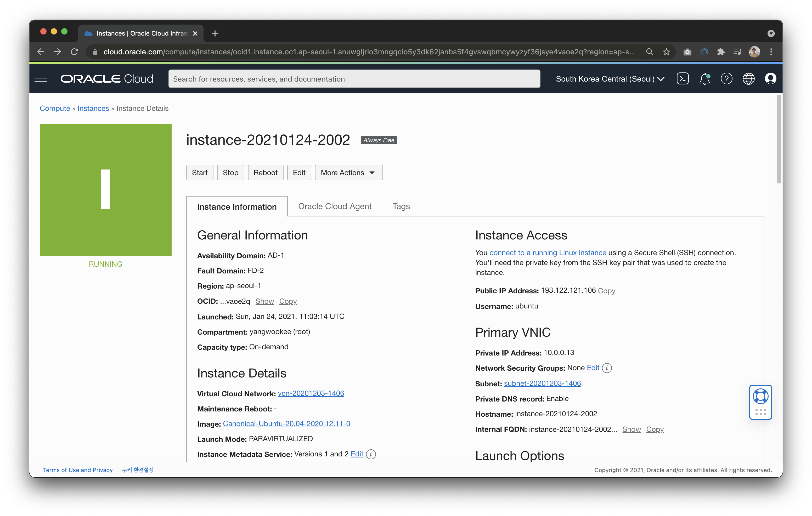
Task: Switch to the Oracle Cloud Agent tab
Action: 335,206
